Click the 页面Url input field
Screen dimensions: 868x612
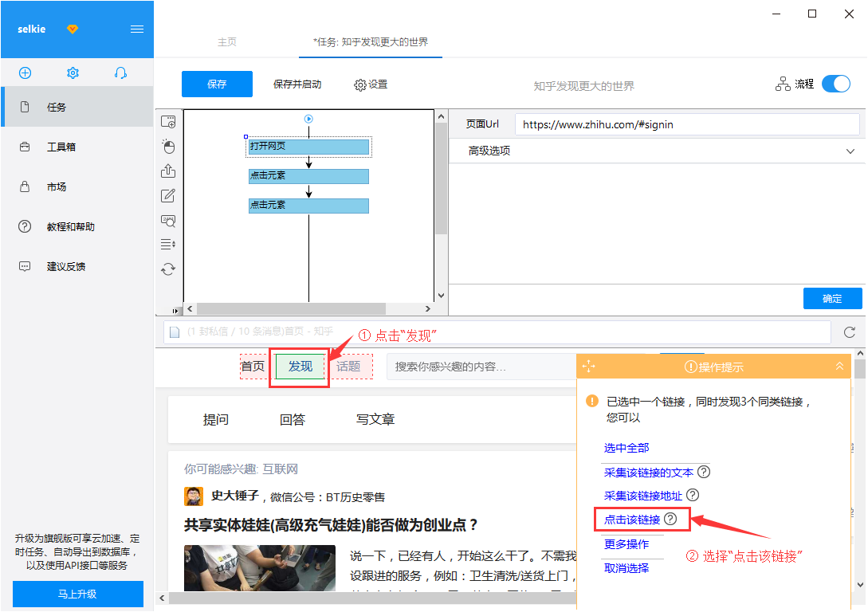click(x=687, y=124)
